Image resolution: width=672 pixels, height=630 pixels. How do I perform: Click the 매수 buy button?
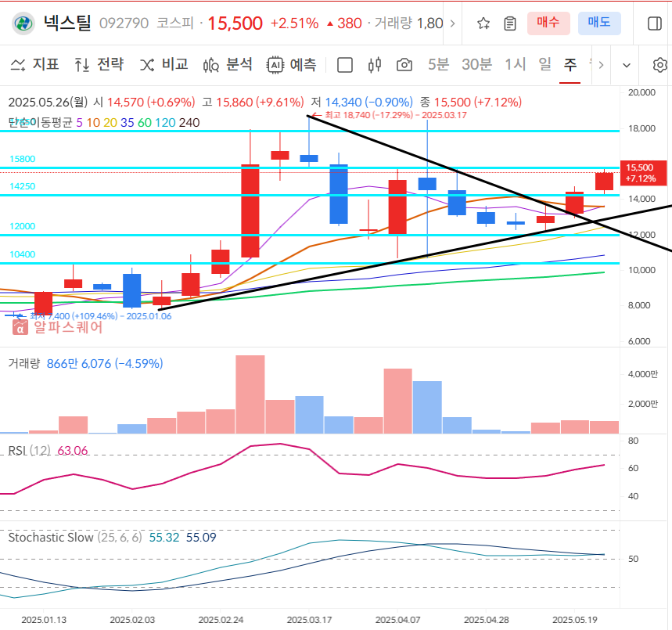pyautogui.click(x=548, y=23)
